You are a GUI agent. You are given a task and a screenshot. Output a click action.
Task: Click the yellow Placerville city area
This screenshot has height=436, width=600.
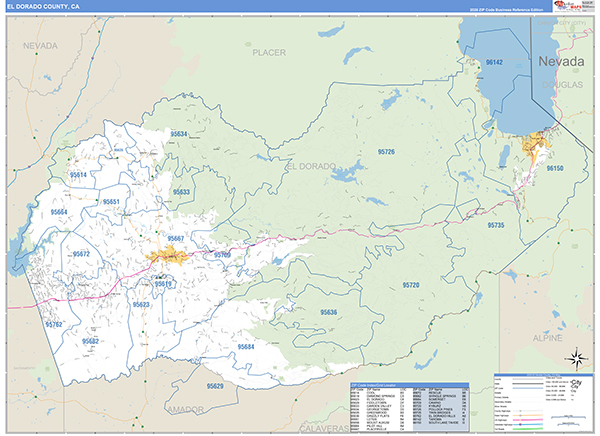coord(168,256)
